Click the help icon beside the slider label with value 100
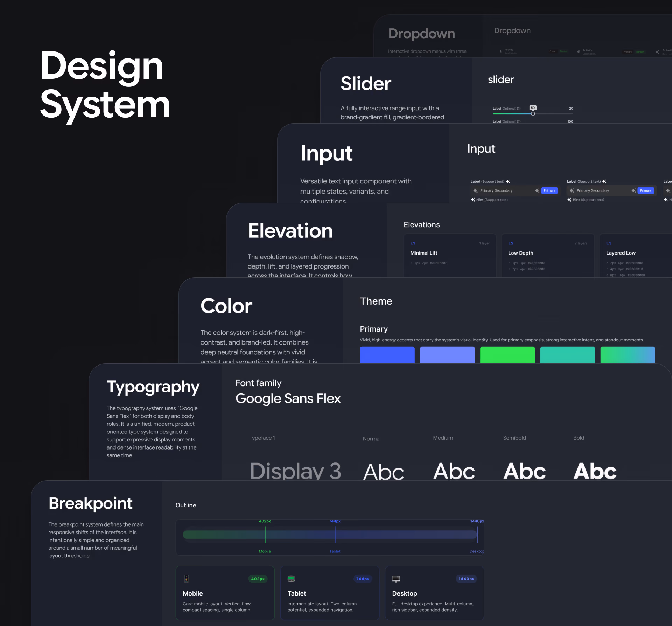Screen dimensions: 672x626 point(519,121)
